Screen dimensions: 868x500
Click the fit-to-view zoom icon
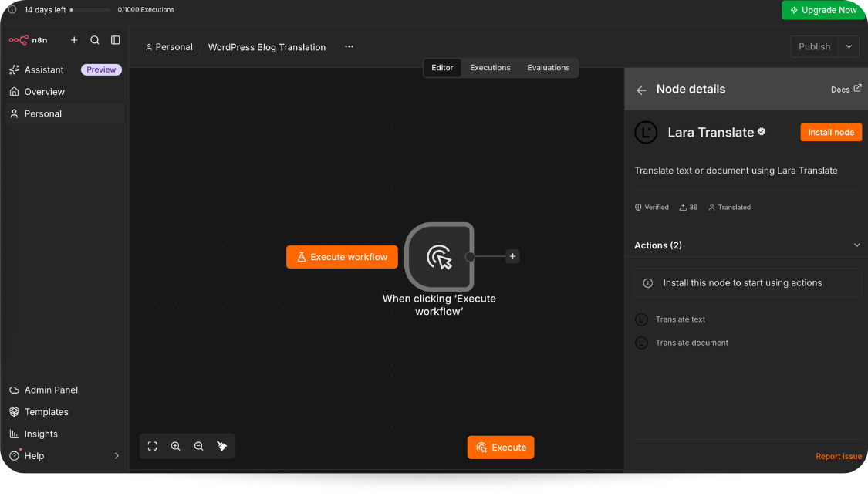pyautogui.click(x=152, y=446)
